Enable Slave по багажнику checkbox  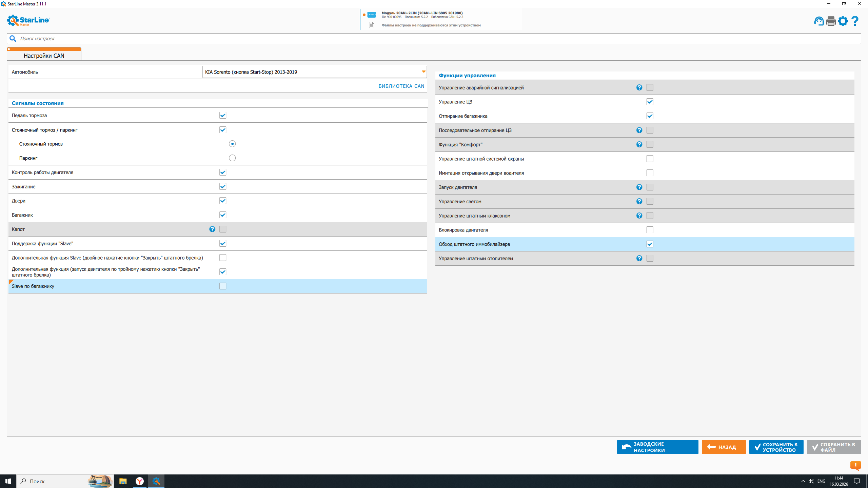(x=223, y=286)
